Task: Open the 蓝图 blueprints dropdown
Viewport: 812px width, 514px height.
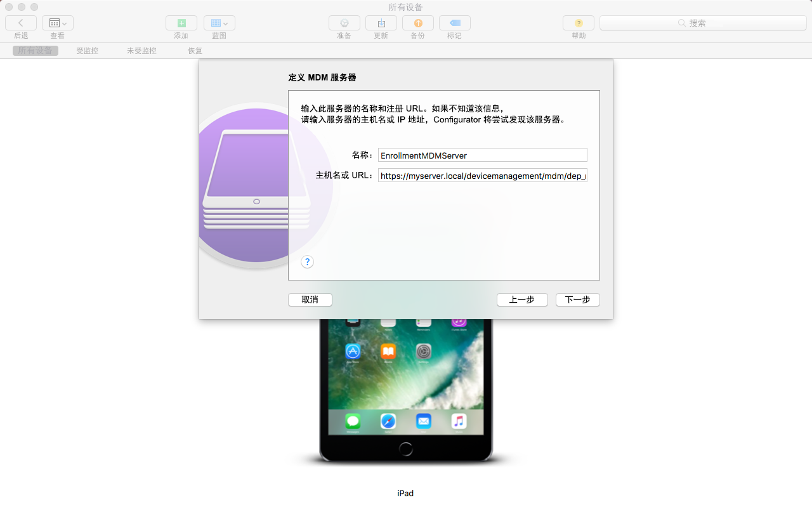Action: tap(219, 23)
